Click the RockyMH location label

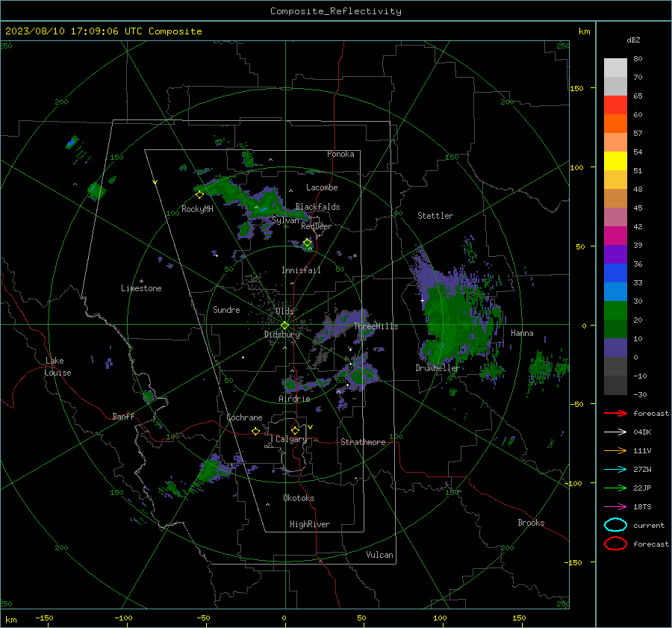point(197,209)
